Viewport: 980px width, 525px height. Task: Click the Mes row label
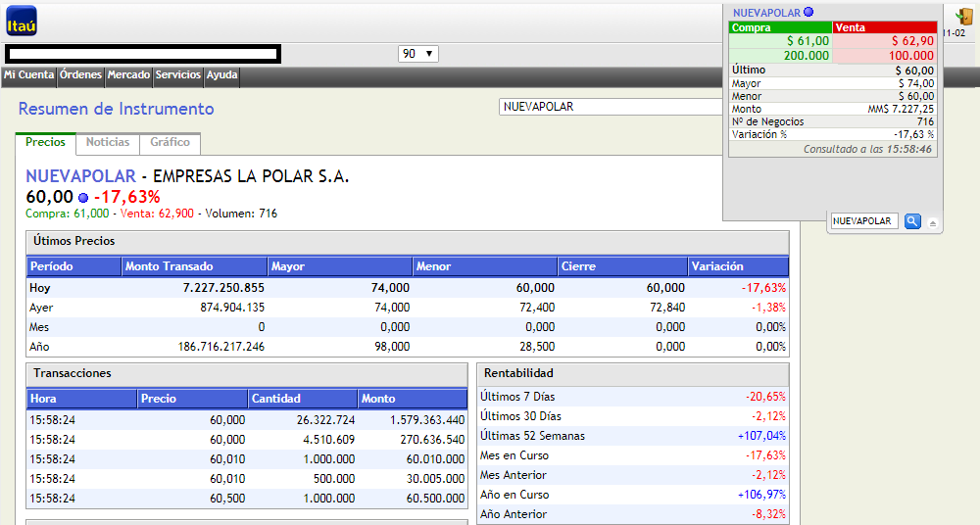tap(39, 327)
